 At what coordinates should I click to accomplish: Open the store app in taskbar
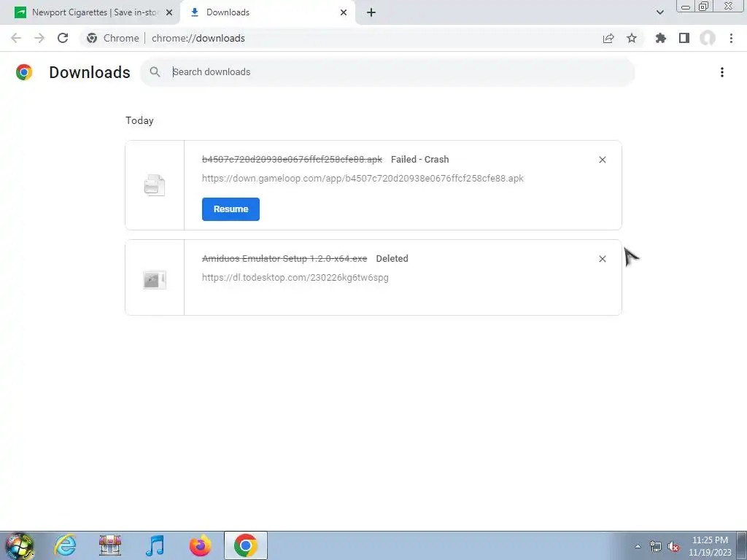click(110, 545)
